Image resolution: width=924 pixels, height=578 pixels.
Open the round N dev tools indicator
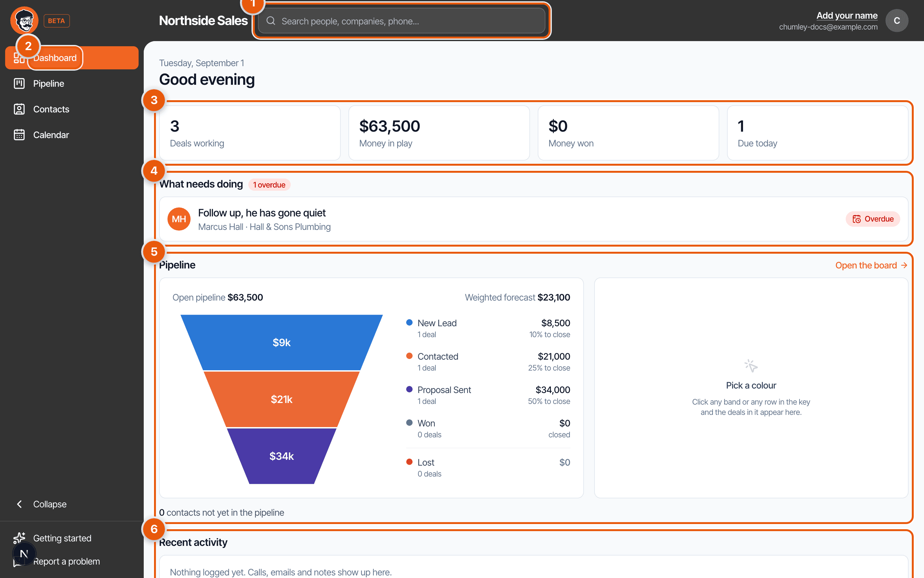click(x=24, y=554)
